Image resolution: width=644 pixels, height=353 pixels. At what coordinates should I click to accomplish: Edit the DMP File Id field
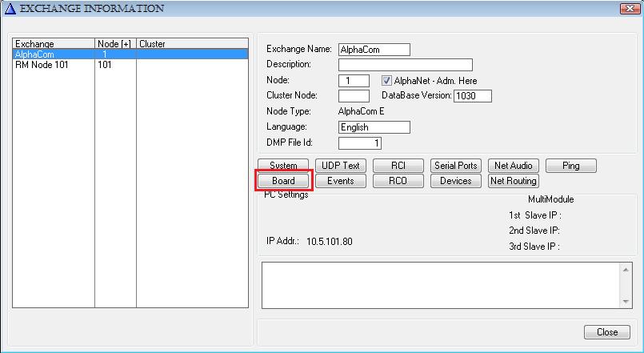360,143
